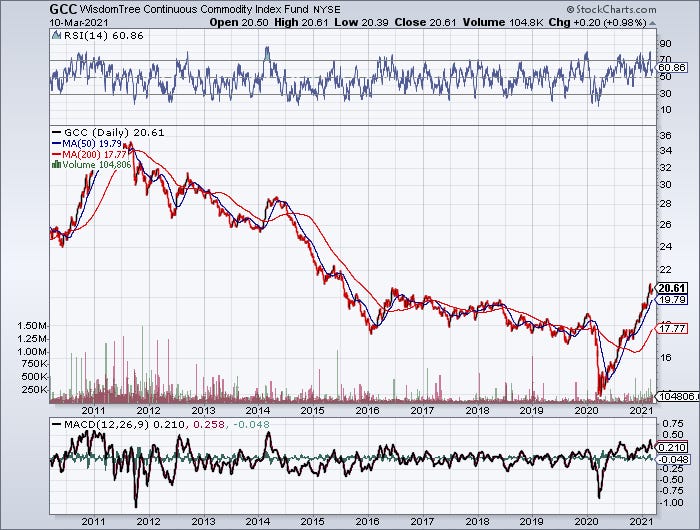Click the red 0.258 signal value in the MACD legend
Image resolution: width=700 pixels, height=530 pixels.
(x=209, y=425)
